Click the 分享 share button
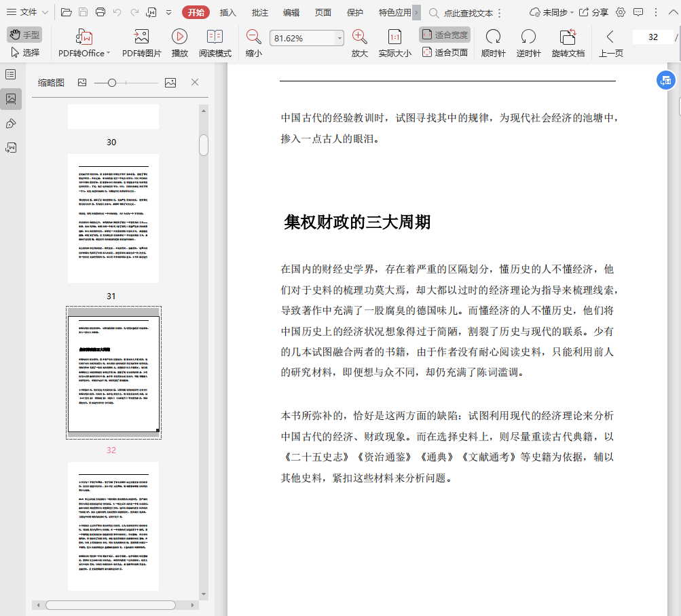 pyautogui.click(x=593, y=12)
